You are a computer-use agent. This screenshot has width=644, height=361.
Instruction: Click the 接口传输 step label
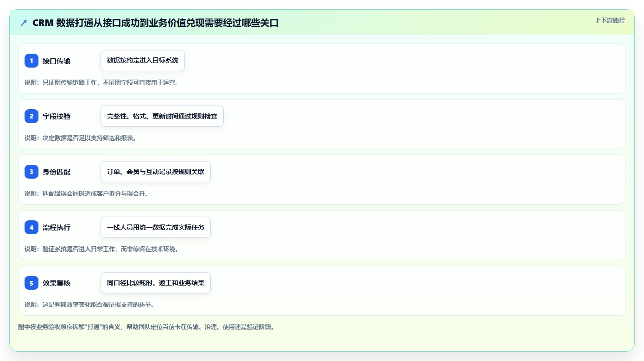coord(57,61)
